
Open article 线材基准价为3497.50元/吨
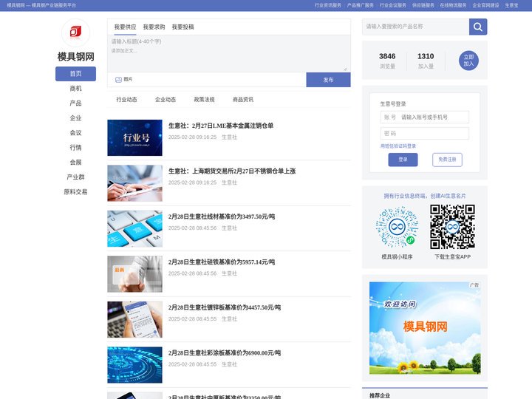point(222,216)
